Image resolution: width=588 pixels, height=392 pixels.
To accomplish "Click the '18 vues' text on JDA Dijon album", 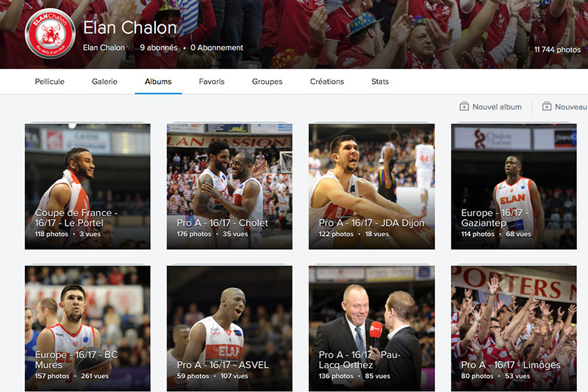I will click(377, 234).
